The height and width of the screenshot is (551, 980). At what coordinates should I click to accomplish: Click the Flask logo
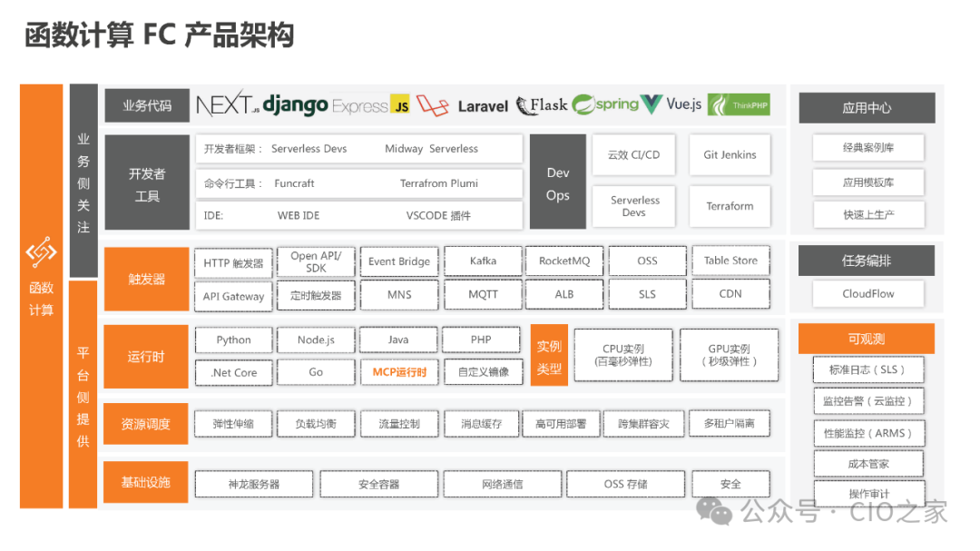tap(542, 105)
